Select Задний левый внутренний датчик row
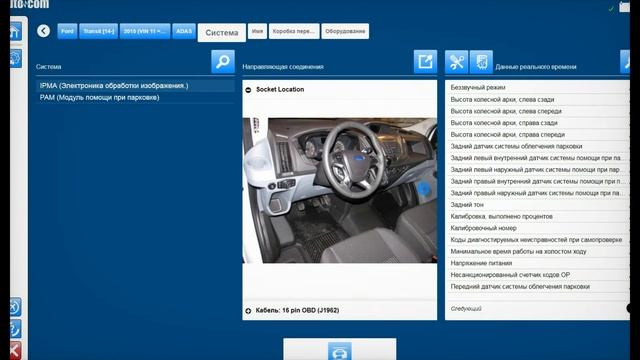This screenshot has width=640, height=360. 537,158
